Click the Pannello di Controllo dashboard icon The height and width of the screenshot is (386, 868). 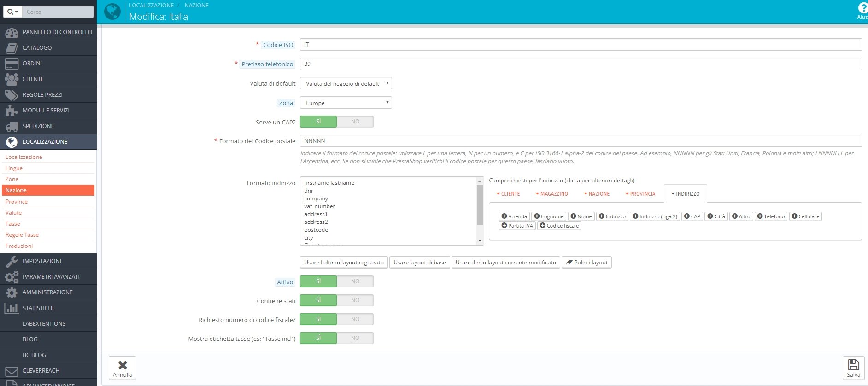(12, 32)
